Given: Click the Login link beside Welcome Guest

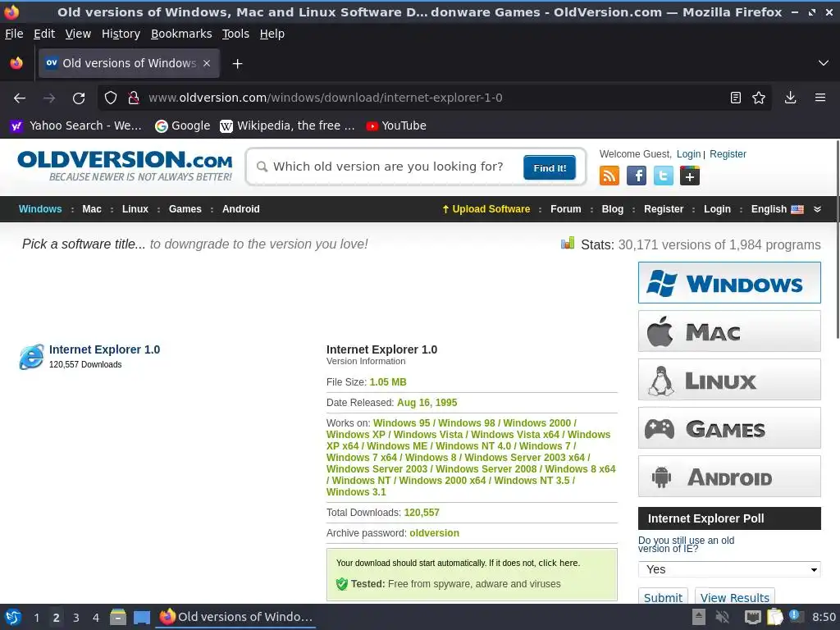Looking at the screenshot, I should pos(688,154).
